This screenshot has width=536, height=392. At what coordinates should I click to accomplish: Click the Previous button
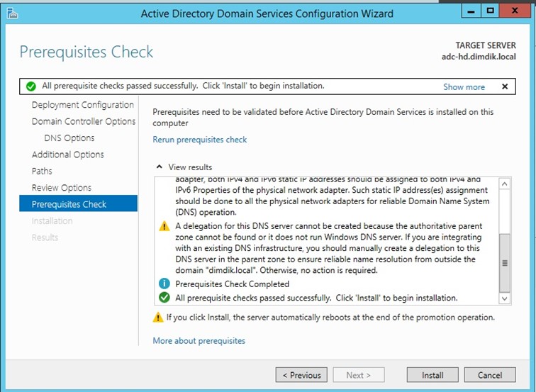click(301, 375)
